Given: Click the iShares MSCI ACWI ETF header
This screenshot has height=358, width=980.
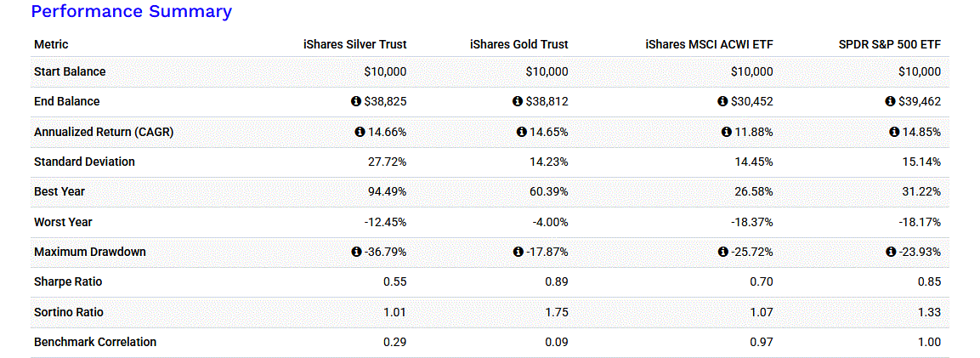Looking at the screenshot, I should coord(709,44).
